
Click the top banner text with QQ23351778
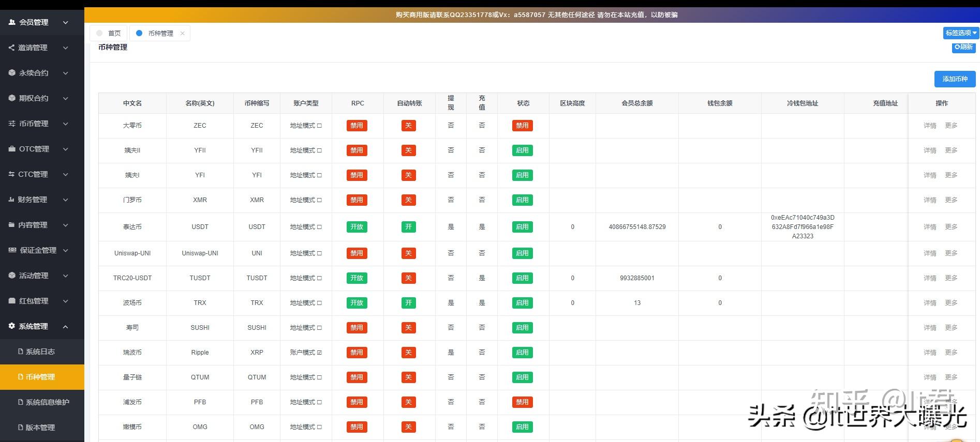pyautogui.click(x=537, y=15)
